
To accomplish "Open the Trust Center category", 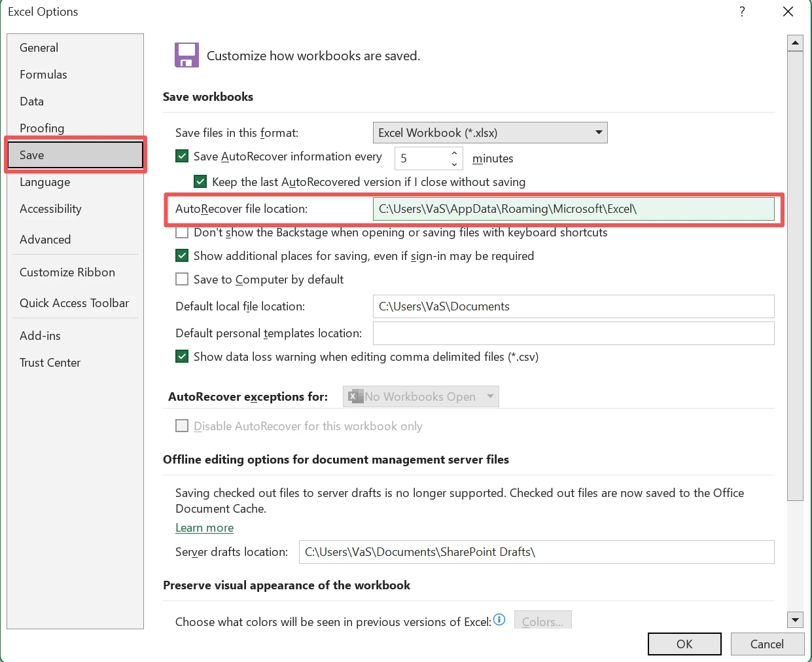I will (x=75, y=363).
